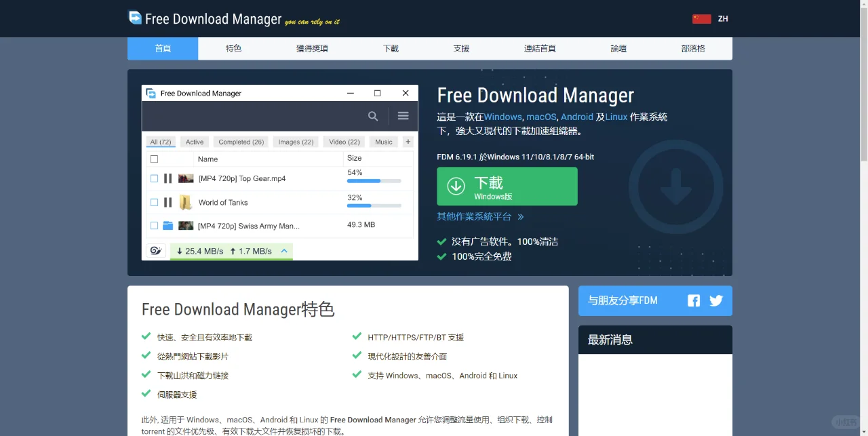Click the World of Tanks 32% progress bar
This screenshot has width=868, height=436.
[x=374, y=205]
